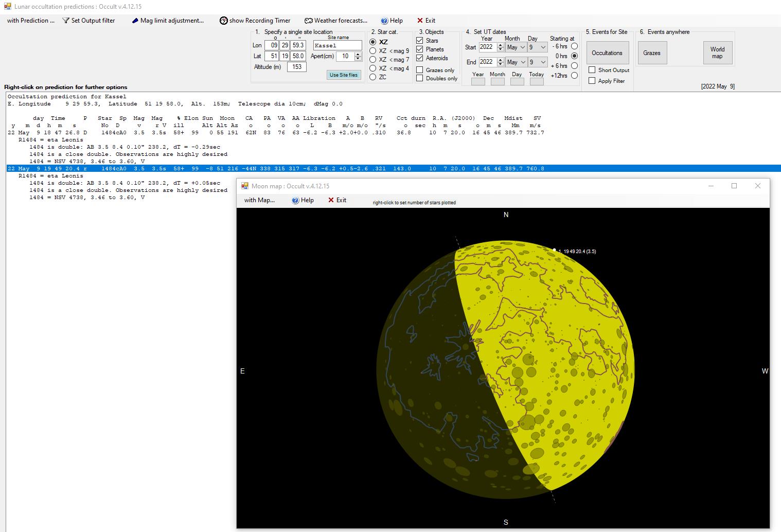
Task: Select the ZC star catalog radio button
Action: click(x=373, y=77)
